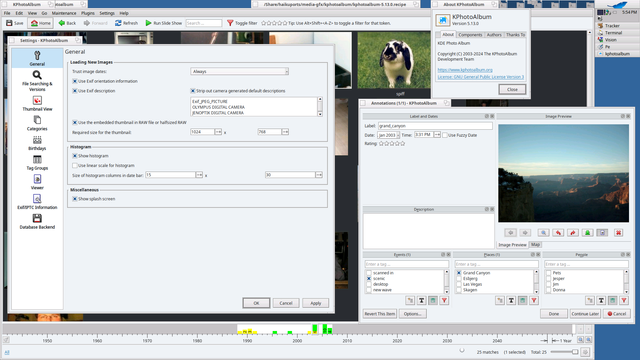Click the Done button in Annotations
Screen dimensions: 640x360
554,314
